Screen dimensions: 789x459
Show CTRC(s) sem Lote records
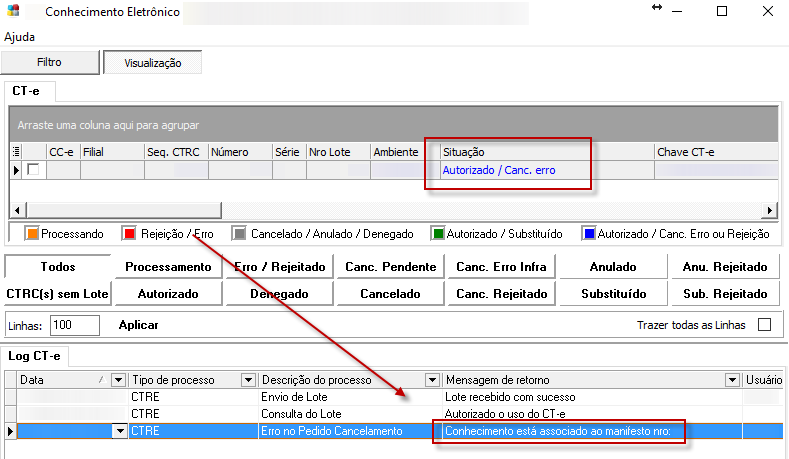coord(56,294)
